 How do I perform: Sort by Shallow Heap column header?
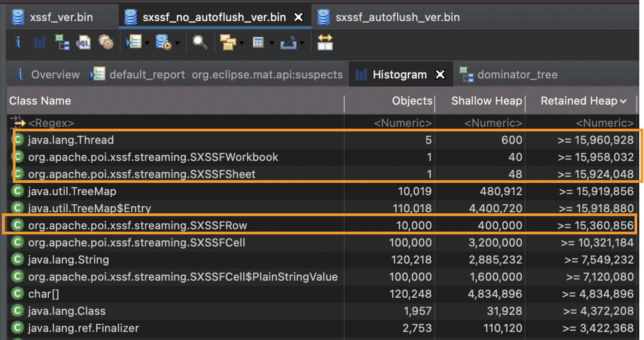pos(480,101)
